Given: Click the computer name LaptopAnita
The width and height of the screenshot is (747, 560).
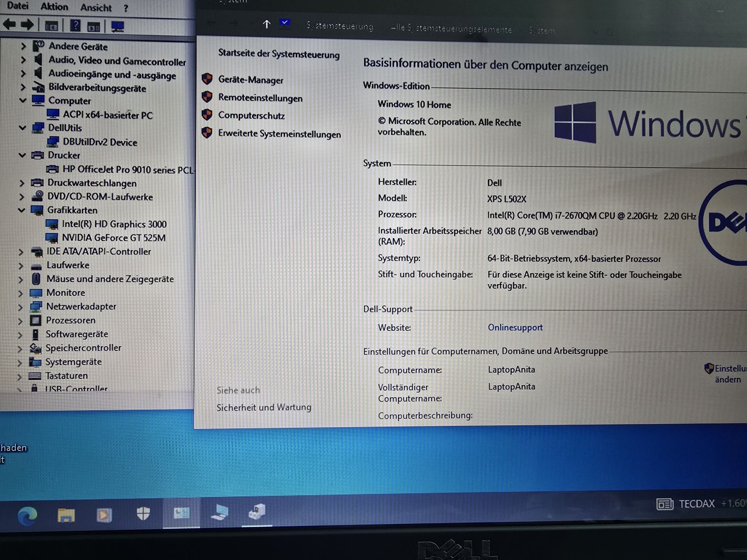Looking at the screenshot, I should point(511,369).
